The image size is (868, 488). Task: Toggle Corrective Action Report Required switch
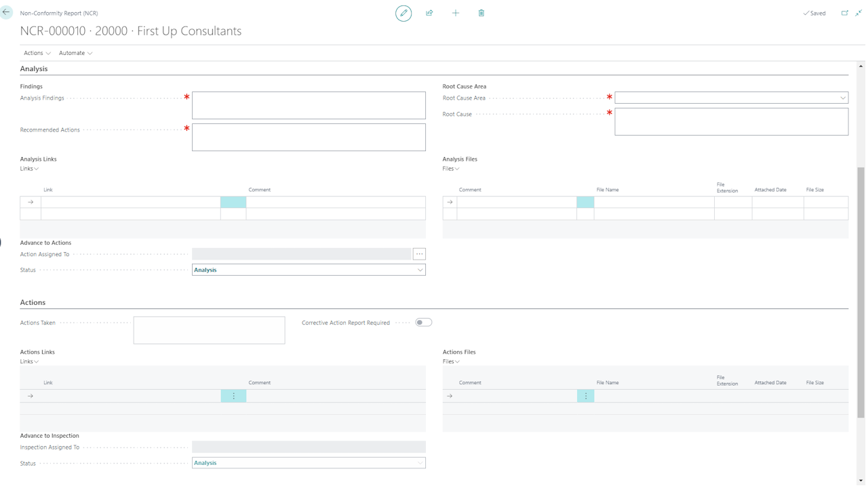pyautogui.click(x=423, y=323)
